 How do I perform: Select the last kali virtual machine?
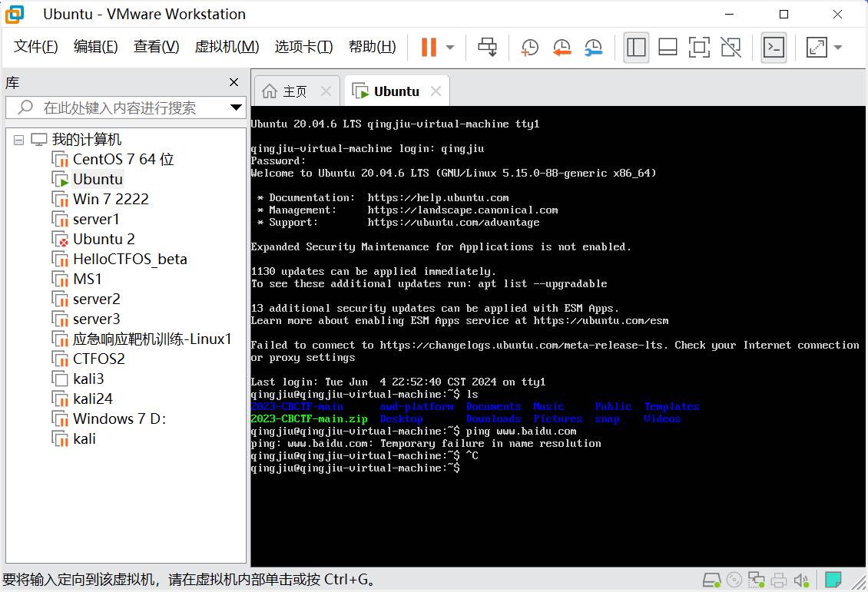pyautogui.click(x=84, y=438)
